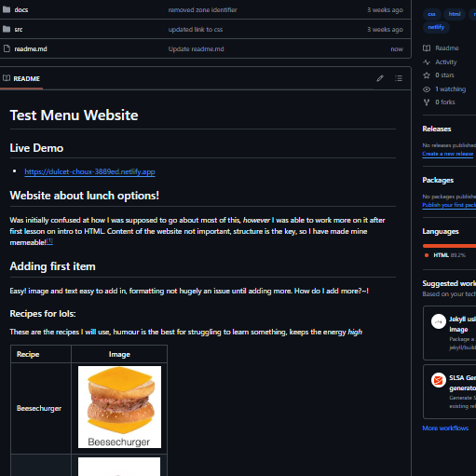Click the Adding first item heading
476x476 pixels.
pos(52,266)
